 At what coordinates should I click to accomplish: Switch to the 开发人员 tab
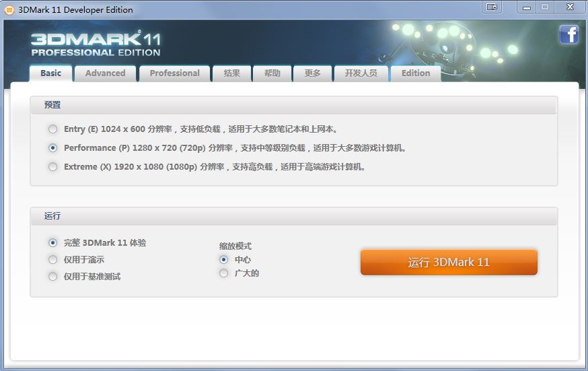click(361, 73)
